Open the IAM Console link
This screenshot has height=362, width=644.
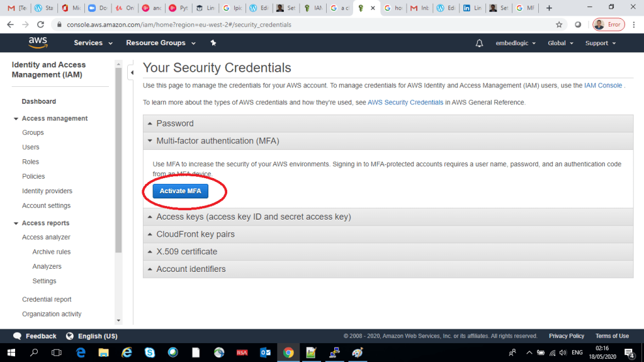tap(602, 86)
